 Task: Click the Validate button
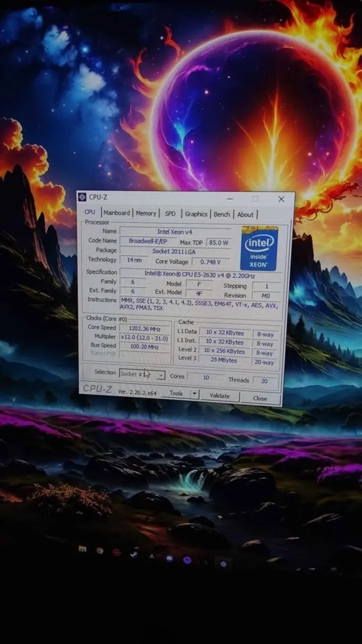(220, 396)
